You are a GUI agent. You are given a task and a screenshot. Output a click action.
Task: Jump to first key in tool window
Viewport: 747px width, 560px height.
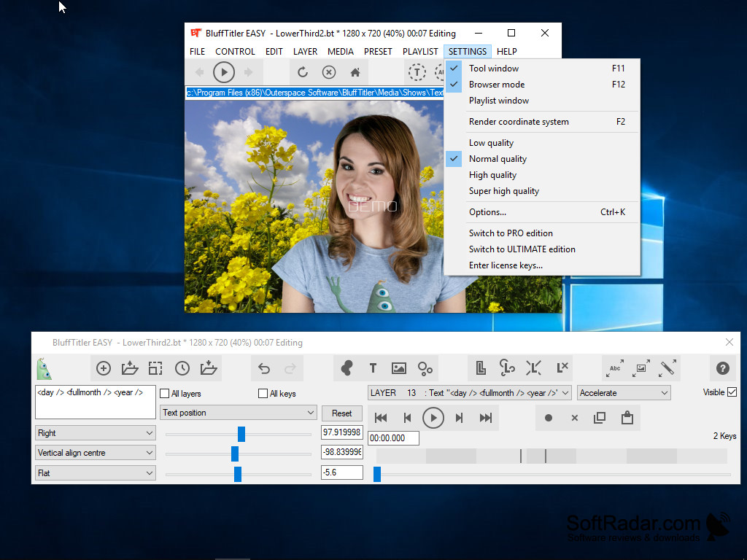(x=381, y=418)
